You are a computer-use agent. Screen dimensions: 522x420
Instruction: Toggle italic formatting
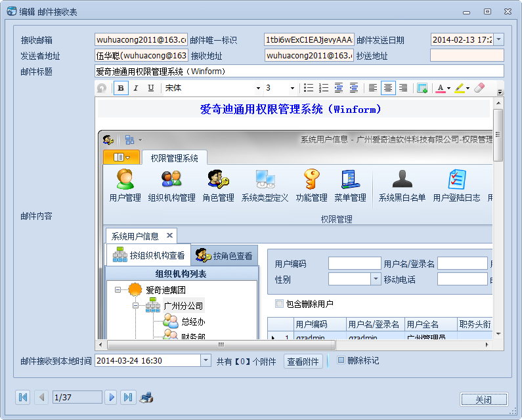point(136,88)
